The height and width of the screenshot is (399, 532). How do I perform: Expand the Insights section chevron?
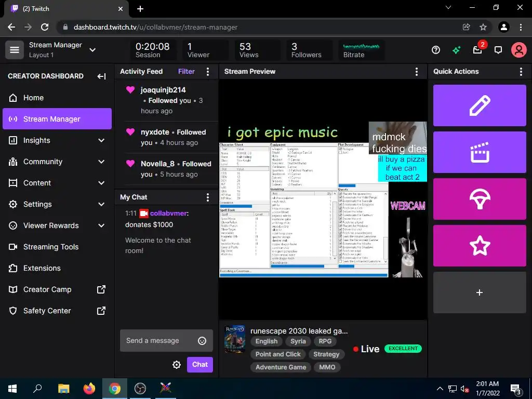[101, 140]
